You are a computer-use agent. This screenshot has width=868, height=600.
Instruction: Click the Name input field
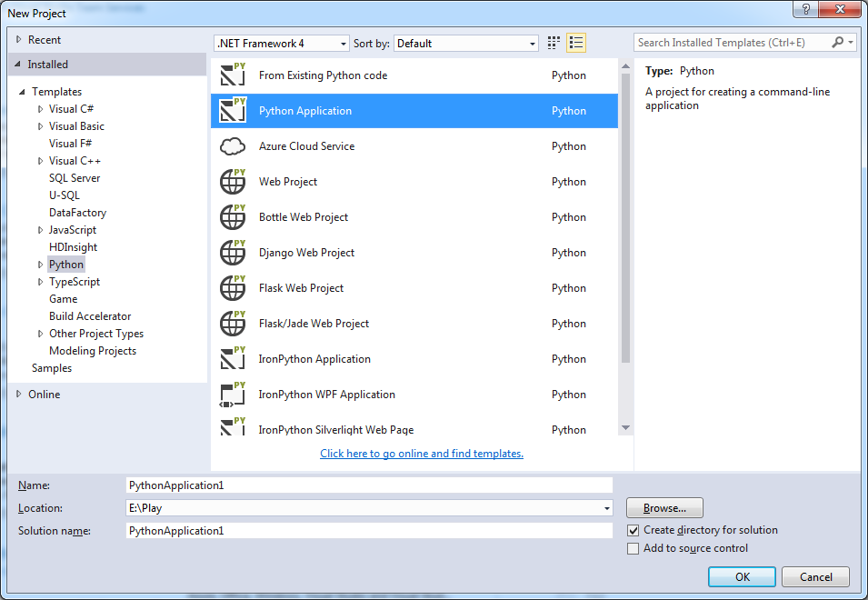[369, 485]
